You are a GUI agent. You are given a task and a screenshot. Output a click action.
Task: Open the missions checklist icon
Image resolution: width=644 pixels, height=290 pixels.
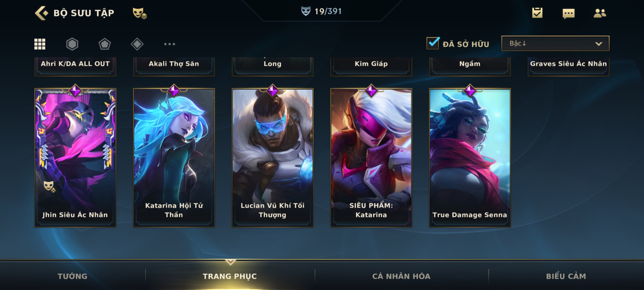point(537,13)
